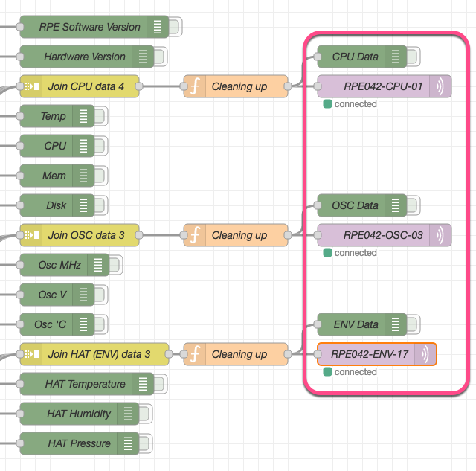Image resolution: width=476 pixels, height=471 pixels.
Task: Select the RPE042-CPU-01 MQTT out node
Action: click(x=385, y=86)
